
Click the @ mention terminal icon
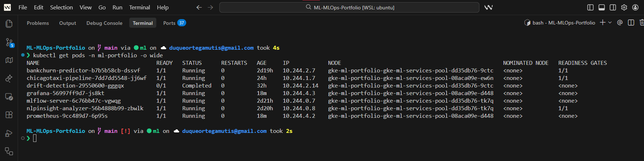pos(620,23)
